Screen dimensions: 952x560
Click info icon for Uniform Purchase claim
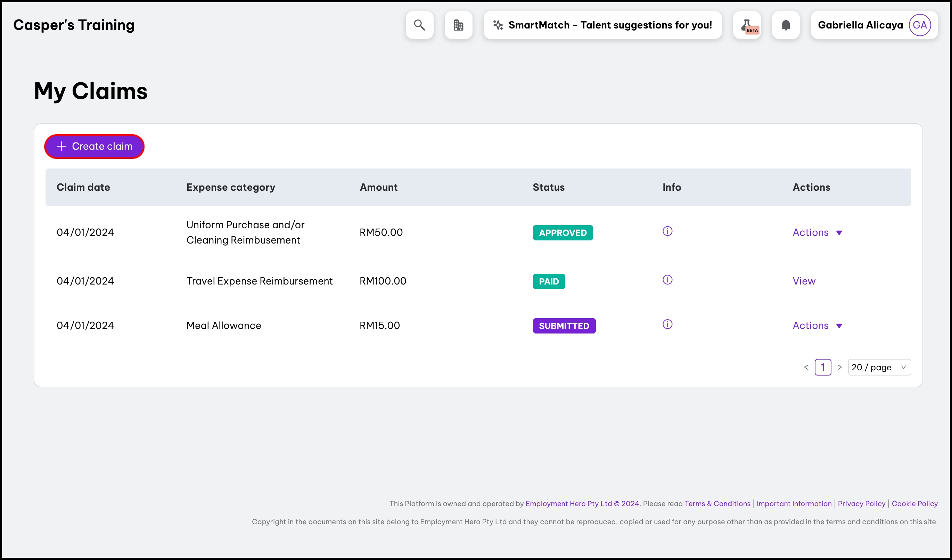(667, 231)
